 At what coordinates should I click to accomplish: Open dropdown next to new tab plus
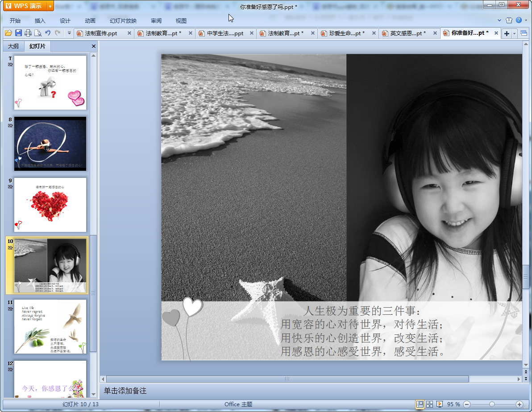pos(515,33)
